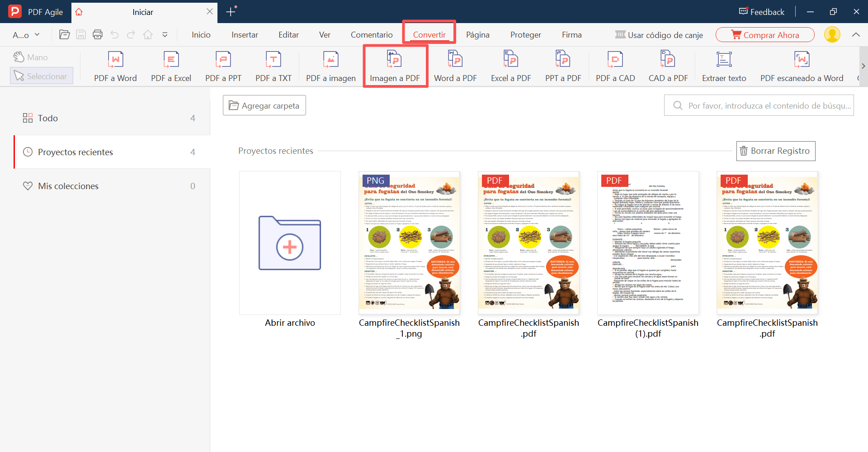Open the quick access customize dropdown arrow
Image resolution: width=868 pixels, height=452 pixels.
click(x=165, y=35)
